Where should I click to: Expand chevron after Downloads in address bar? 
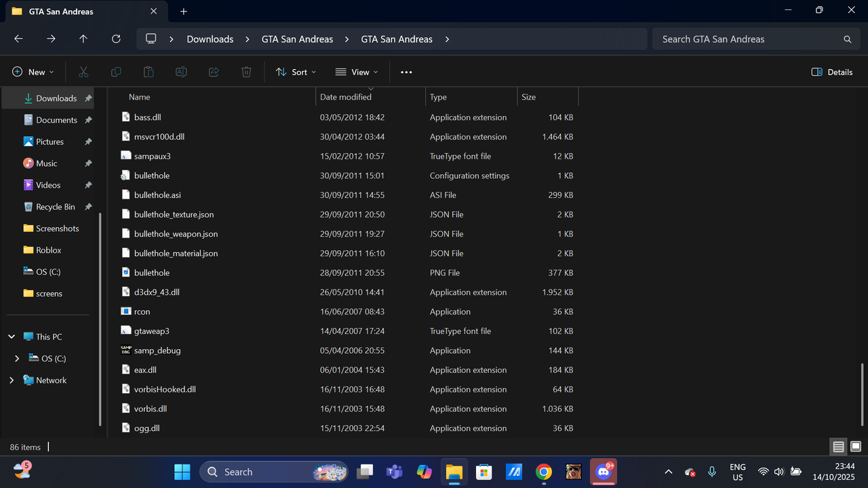point(248,39)
